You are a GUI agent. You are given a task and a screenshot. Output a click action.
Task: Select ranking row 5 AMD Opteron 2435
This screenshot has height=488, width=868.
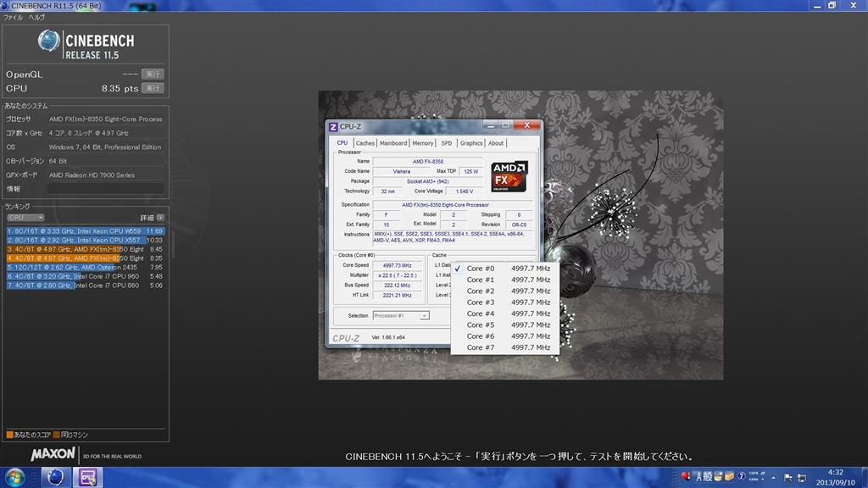point(86,267)
